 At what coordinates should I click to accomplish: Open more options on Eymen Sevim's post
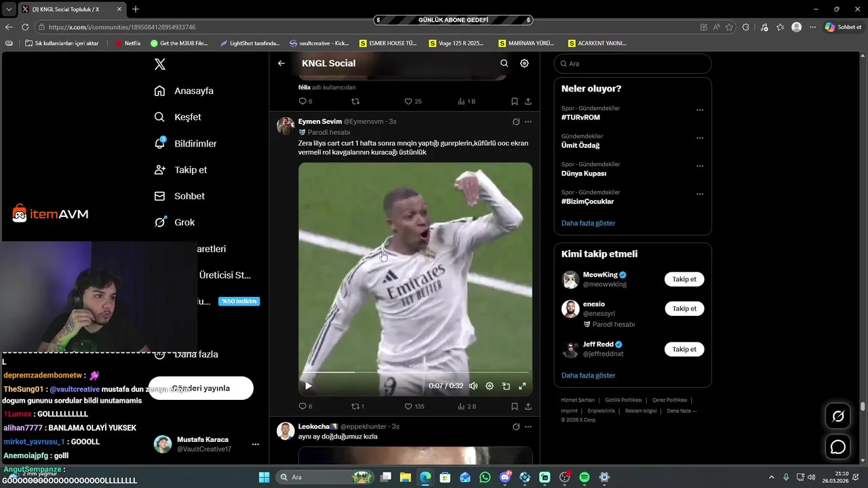(x=528, y=122)
